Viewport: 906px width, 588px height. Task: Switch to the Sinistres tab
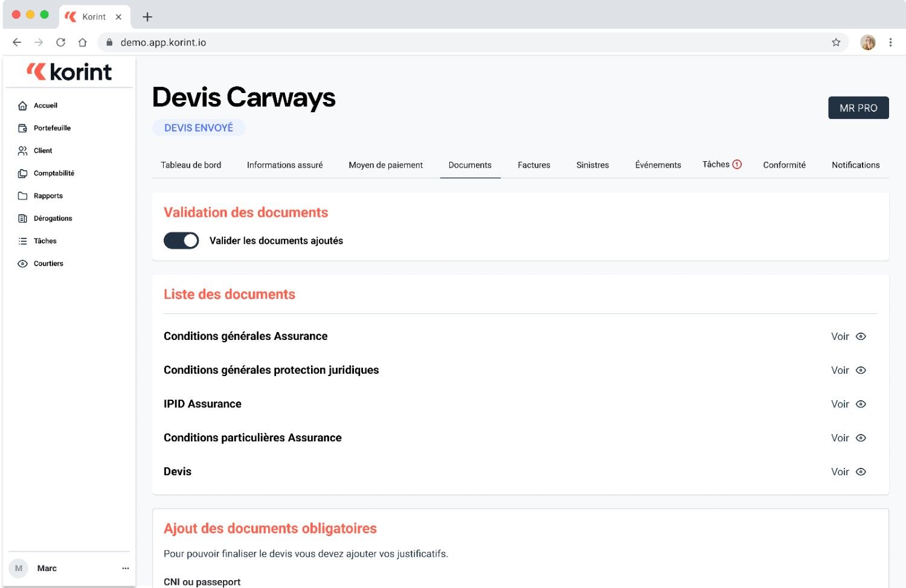593,165
